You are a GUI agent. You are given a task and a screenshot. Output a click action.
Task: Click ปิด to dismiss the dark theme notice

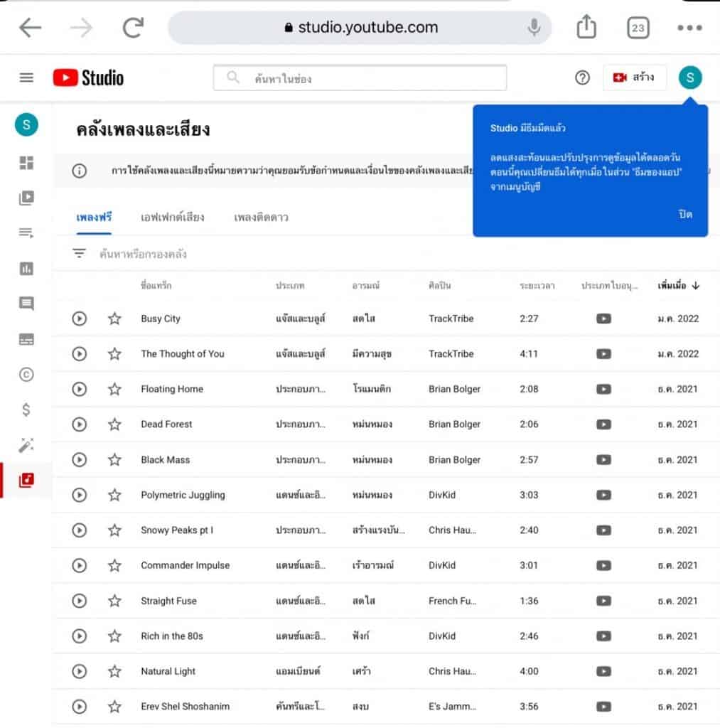[685, 215]
